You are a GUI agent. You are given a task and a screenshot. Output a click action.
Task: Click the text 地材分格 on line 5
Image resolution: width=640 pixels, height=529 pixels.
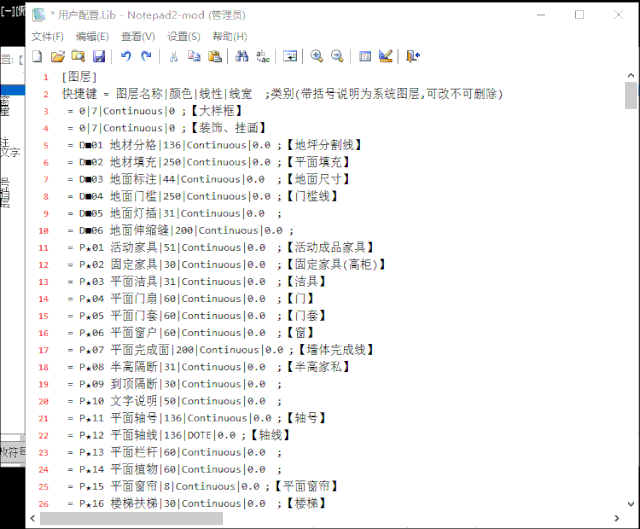point(133,145)
